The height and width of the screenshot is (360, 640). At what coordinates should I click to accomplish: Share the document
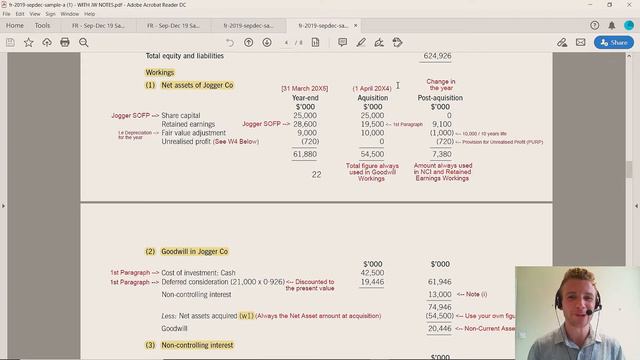(614, 42)
